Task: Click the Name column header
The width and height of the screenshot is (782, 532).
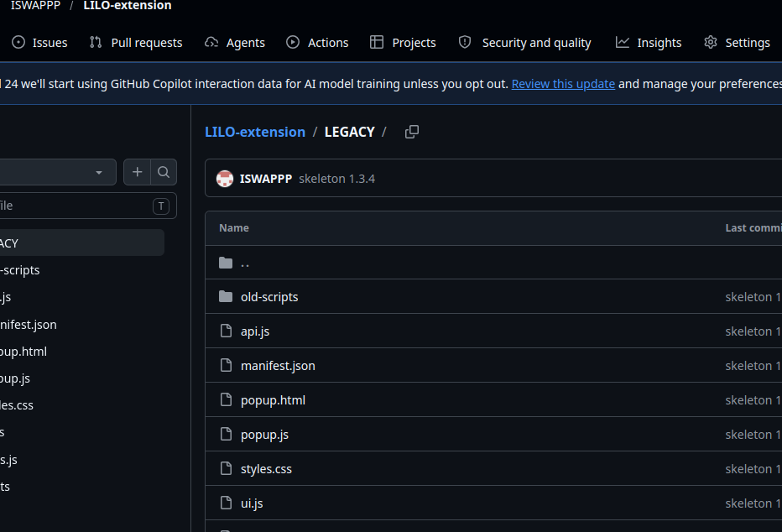Action: tap(234, 228)
